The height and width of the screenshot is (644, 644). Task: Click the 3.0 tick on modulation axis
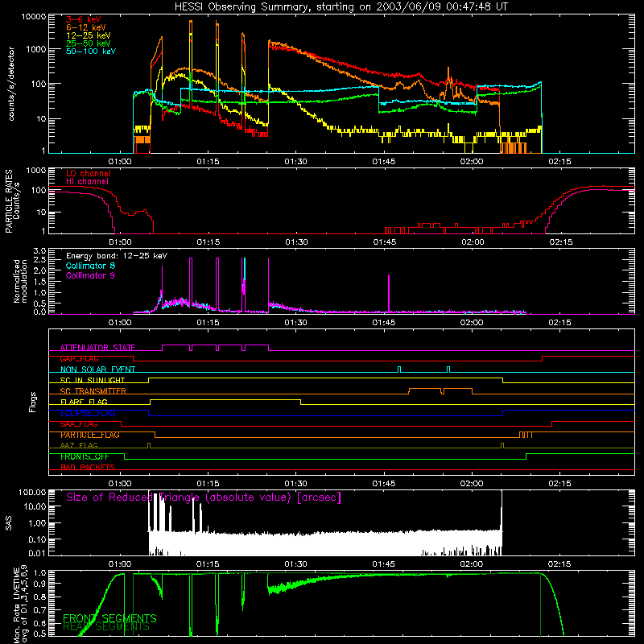pos(39,251)
